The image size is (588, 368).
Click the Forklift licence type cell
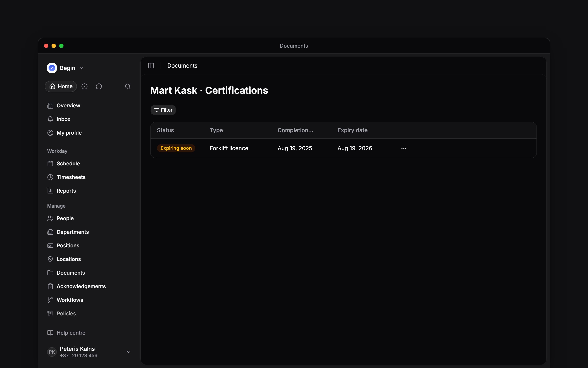coord(229,148)
